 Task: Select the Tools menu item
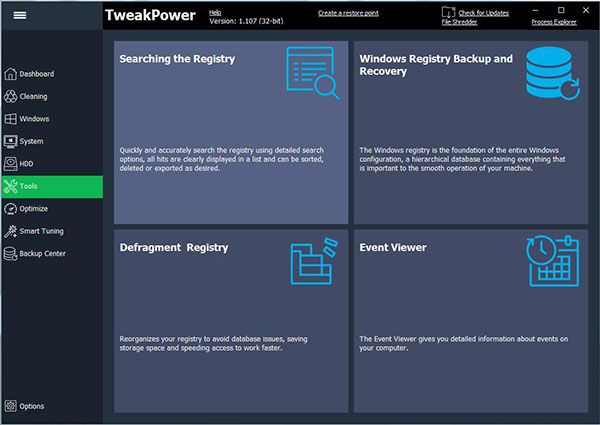51,186
